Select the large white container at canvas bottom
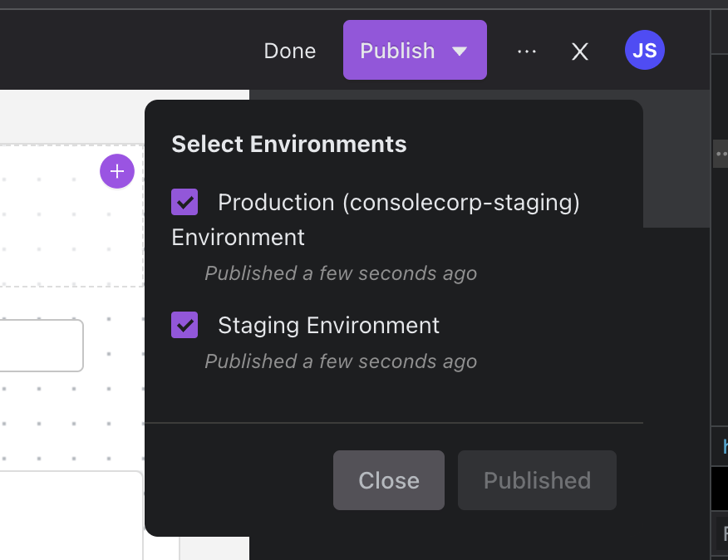Viewport: 728px width, 560px height. pyautogui.click(x=71, y=515)
